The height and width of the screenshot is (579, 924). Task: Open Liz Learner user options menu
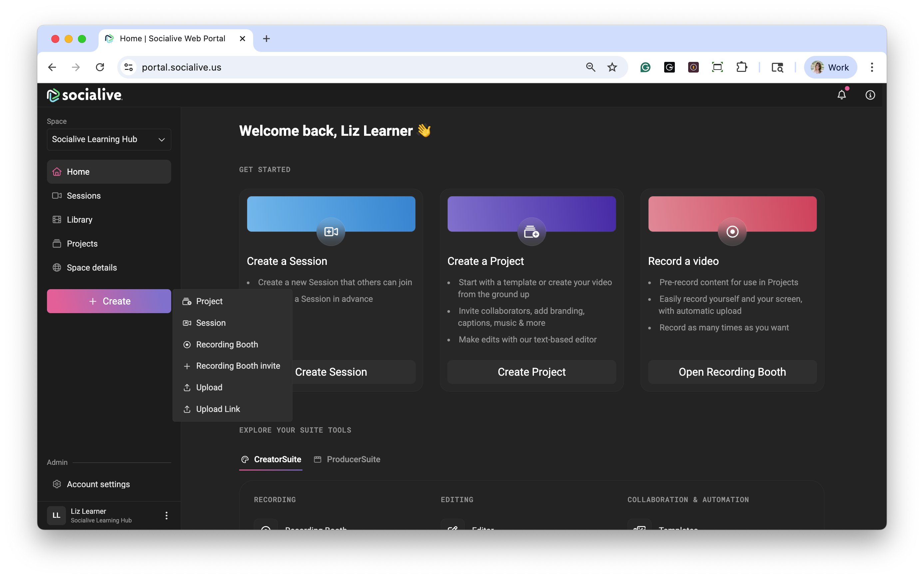pos(166,515)
